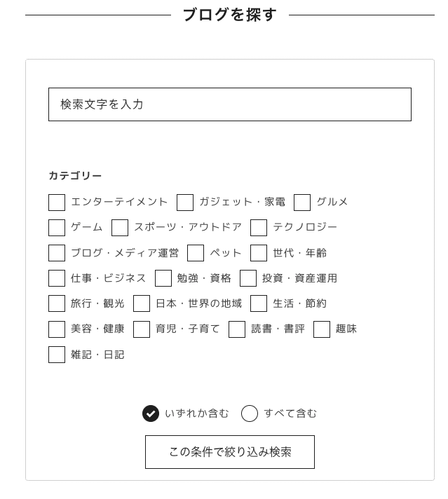Check the エンターテイメント category checkbox
The width and height of the screenshot is (448, 499).
coord(57,203)
